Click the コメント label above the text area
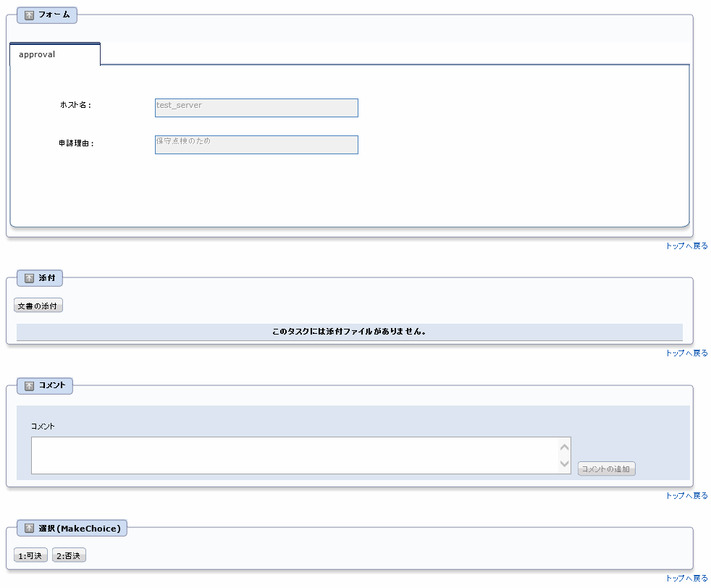 43,426
